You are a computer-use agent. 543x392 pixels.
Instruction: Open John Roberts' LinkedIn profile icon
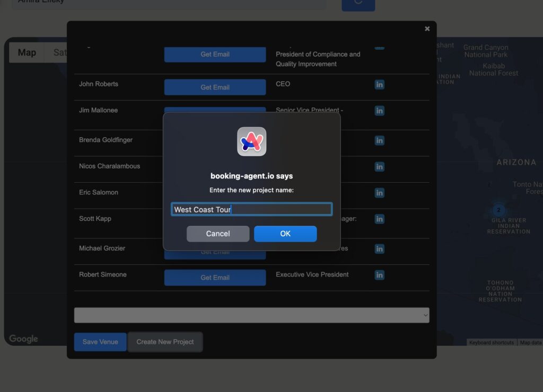(x=379, y=84)
